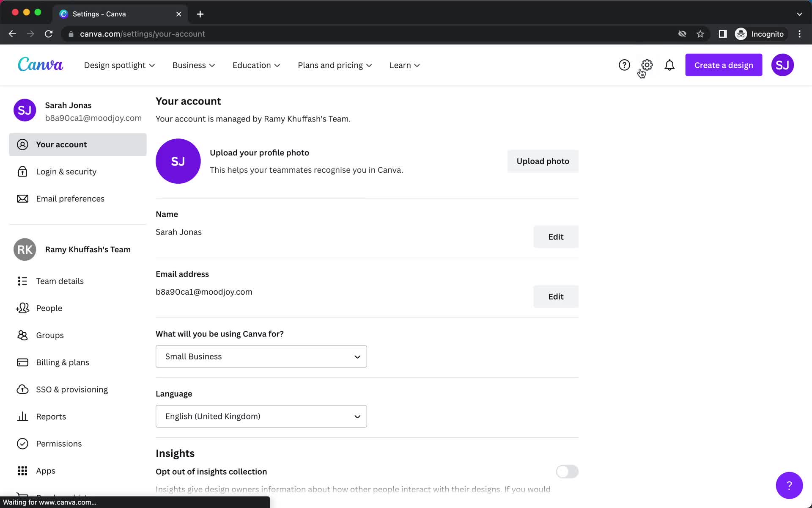This screenshot has height=508, width=812.
Task: Open SSO & provisioning
Action: click(78, 389)
